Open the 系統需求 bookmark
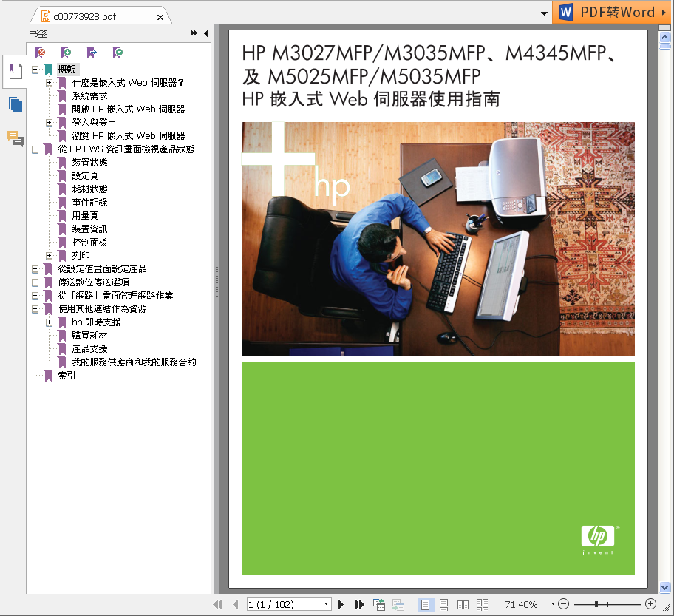The width and height of the screenshot is (674, 616). (89, 96)
